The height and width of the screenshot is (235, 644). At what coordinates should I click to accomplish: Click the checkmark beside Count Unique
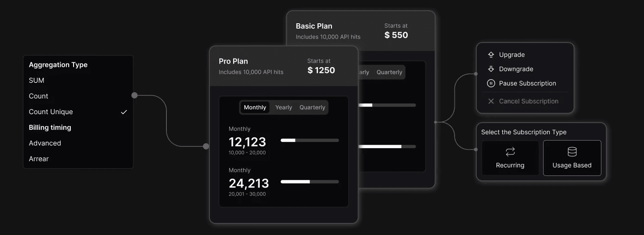(x=124, y=112)
